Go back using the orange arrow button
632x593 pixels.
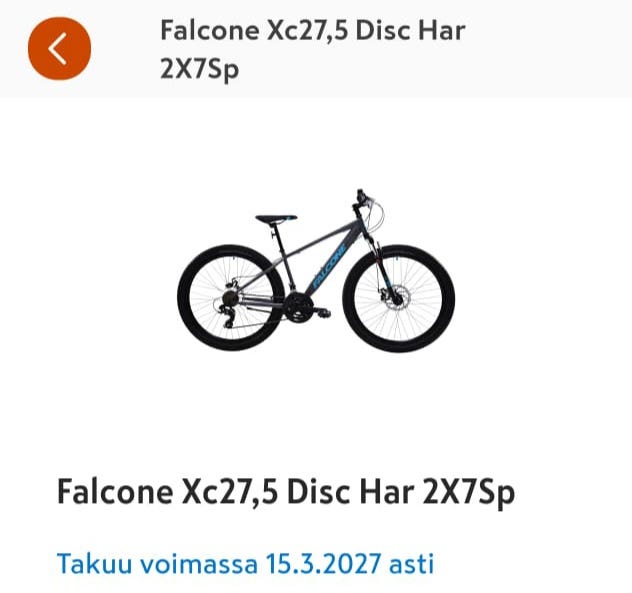click(x=59, y=48)
